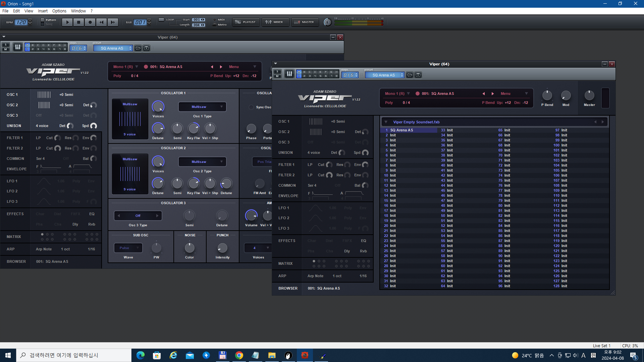
Task: Enable the Metro metronome icon
Action: tap(214, 24)
